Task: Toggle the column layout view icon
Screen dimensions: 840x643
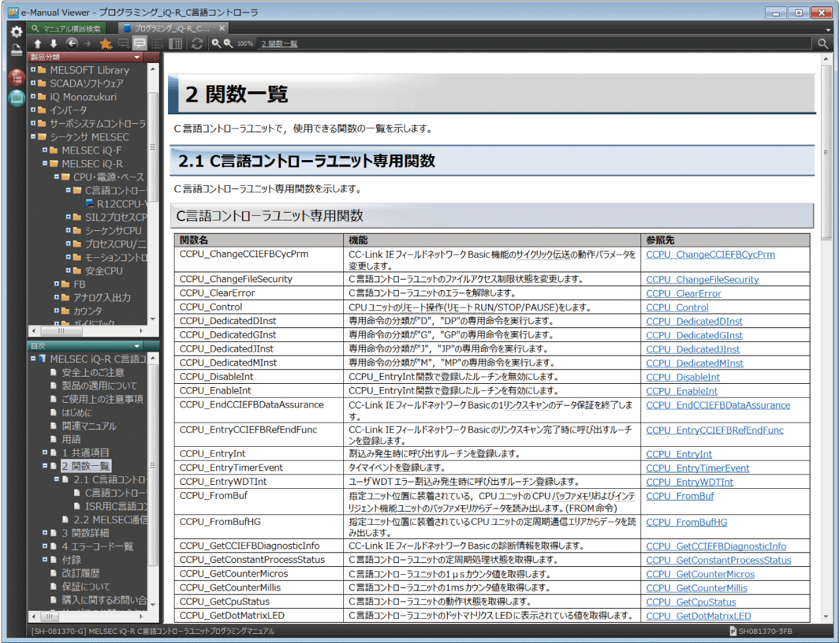Action: [x=175, y=44]
